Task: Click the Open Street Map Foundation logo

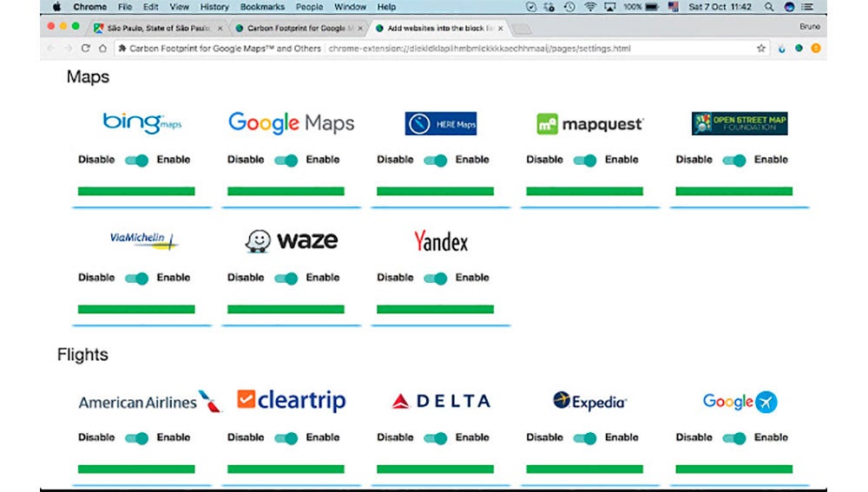Action: point(740,123)
